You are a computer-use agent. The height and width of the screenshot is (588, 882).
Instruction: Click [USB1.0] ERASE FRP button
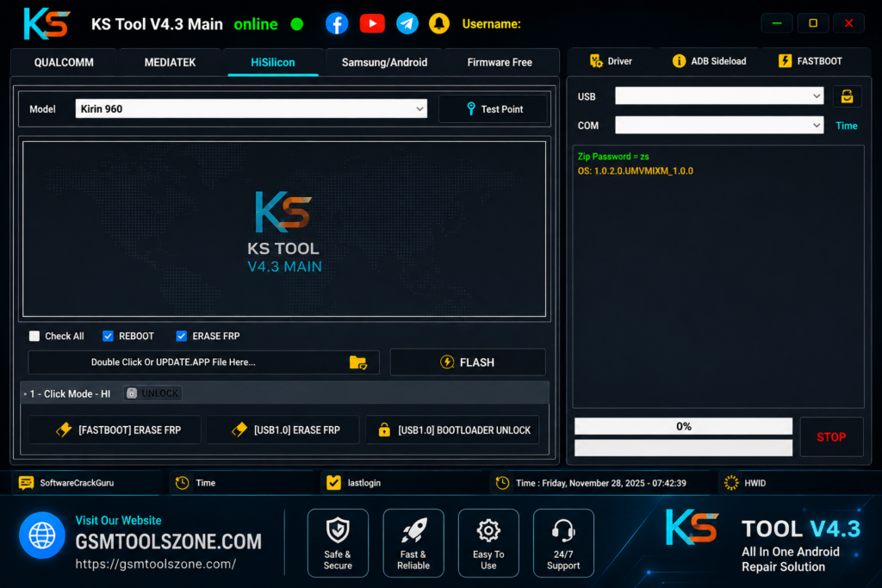pos(283,430)
